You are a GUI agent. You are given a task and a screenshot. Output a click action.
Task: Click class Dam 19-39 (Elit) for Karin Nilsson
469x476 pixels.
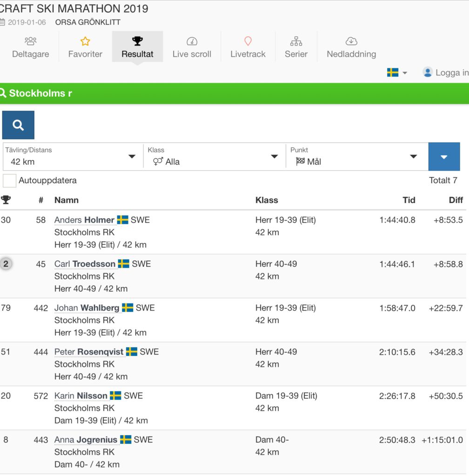point(286,396)
